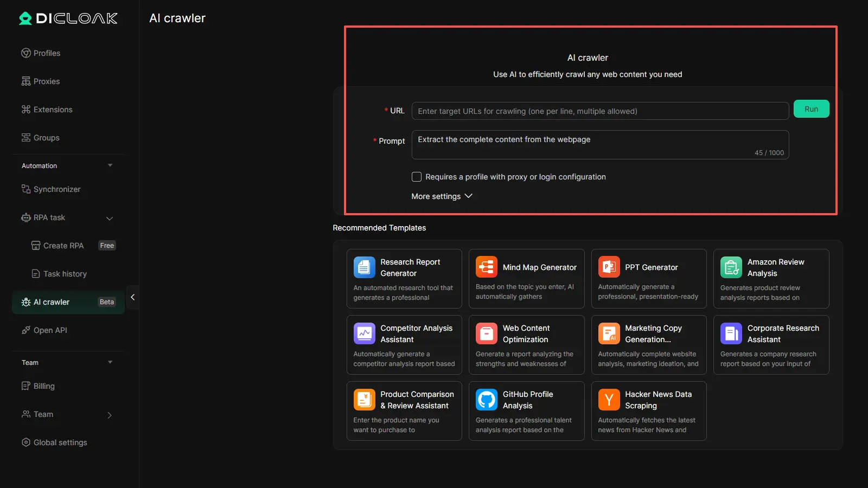868x488 pixels.
Task: Go to Task history
Action: point(65,274)
